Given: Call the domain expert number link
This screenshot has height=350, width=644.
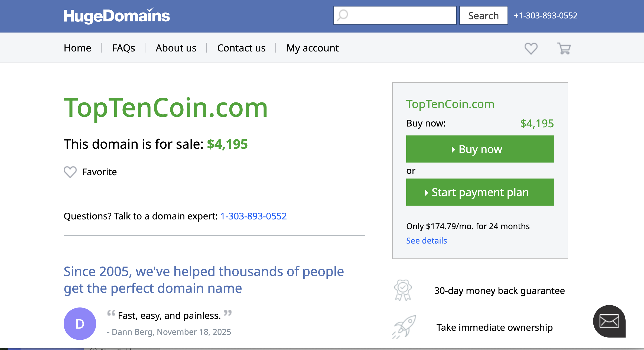Looking at the screenshot, I should [253, 216].
